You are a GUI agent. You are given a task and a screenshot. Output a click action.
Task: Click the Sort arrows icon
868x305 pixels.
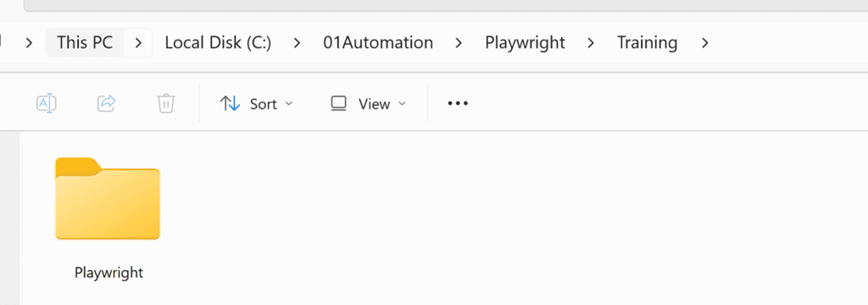point(230,103)
